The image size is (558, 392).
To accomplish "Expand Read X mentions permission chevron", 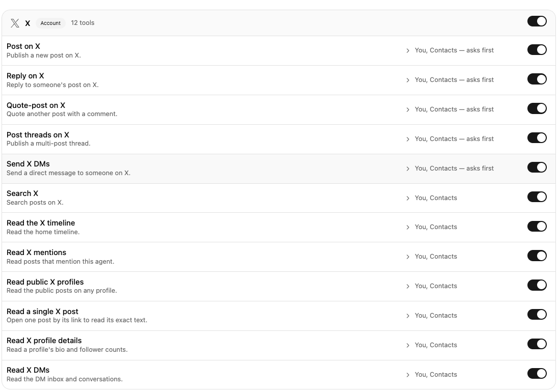I will pos(408,257).
